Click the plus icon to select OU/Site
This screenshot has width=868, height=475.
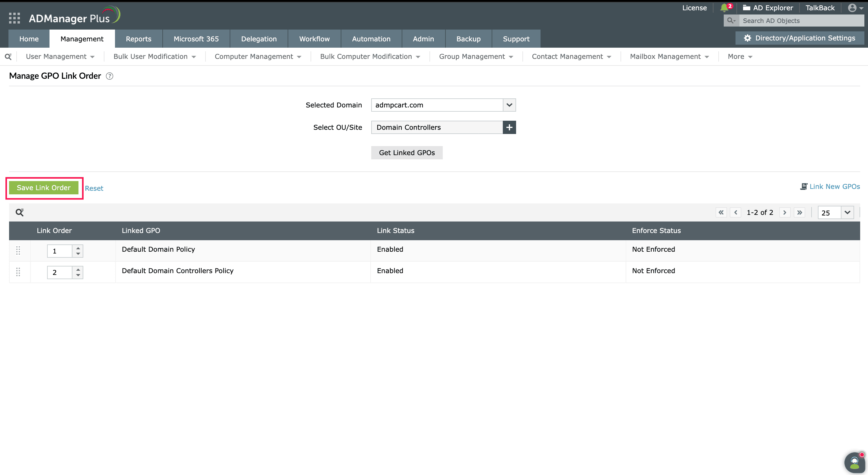tap(509, 127)
